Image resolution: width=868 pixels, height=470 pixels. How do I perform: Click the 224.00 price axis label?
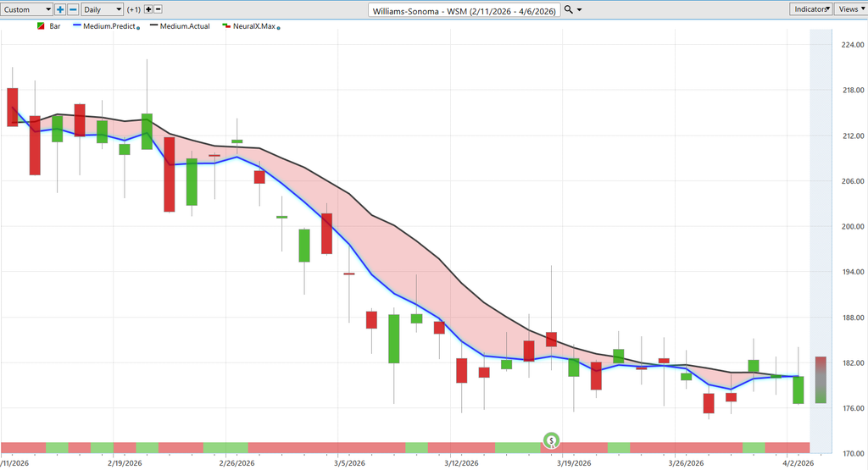pos(853,45)
